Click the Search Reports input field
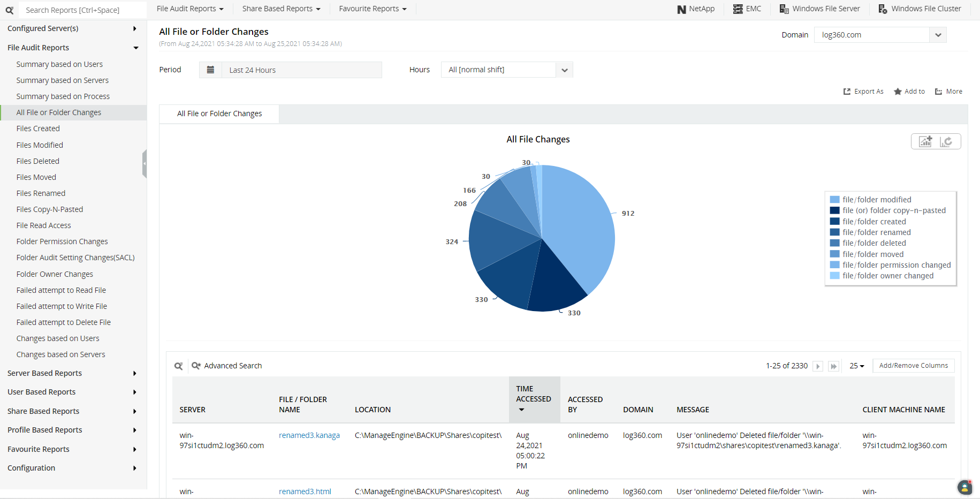 [x=83, y=10]
